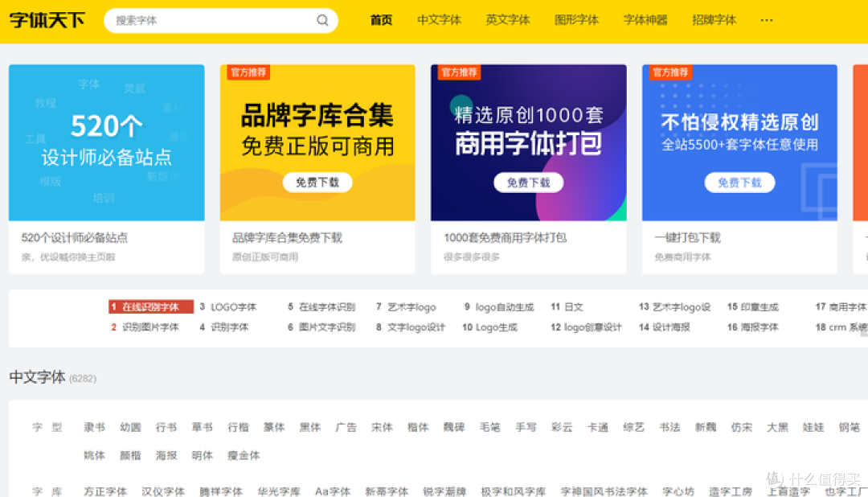Open the 图形字体 nav tab
The image size is (868, 497).
point(576,20)
